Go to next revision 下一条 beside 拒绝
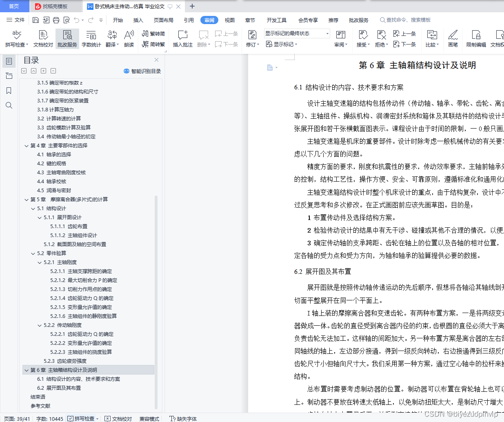 pyautogui.click(x=404, y=44)
